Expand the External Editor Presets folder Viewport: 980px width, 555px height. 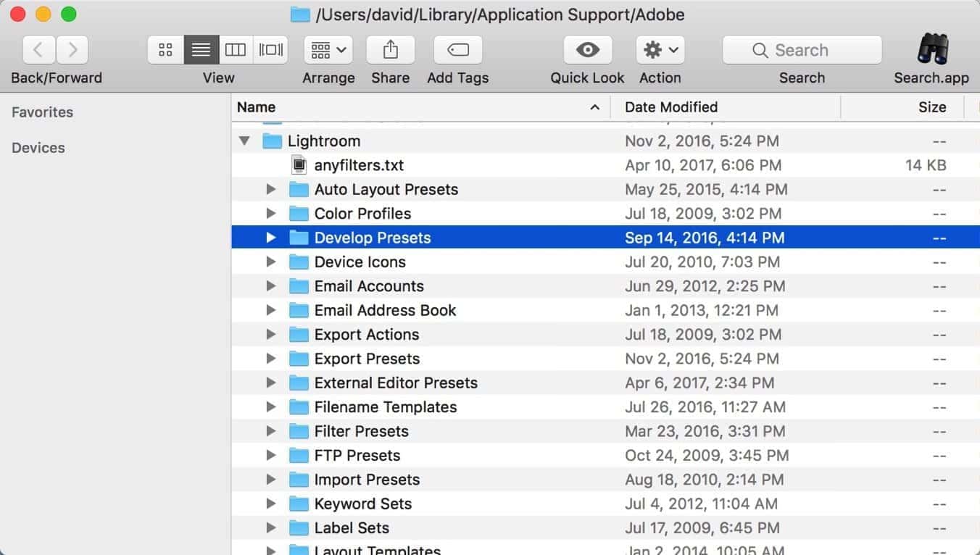(x=271, y=383)
